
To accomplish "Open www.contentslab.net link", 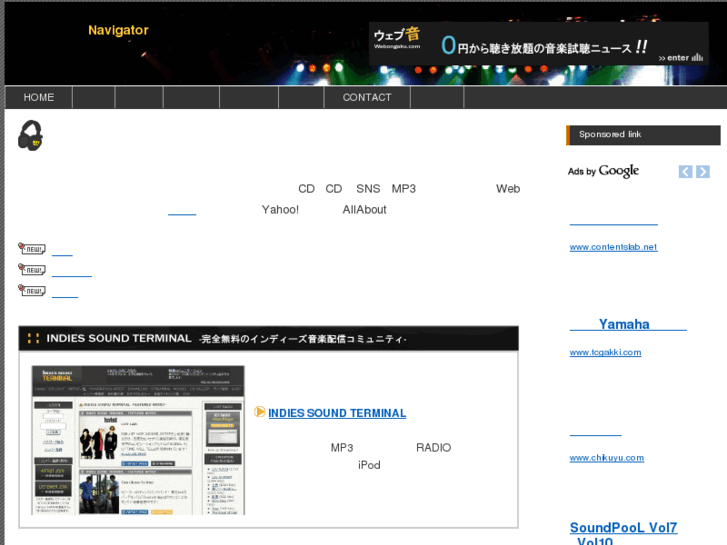I will point(613,247).
